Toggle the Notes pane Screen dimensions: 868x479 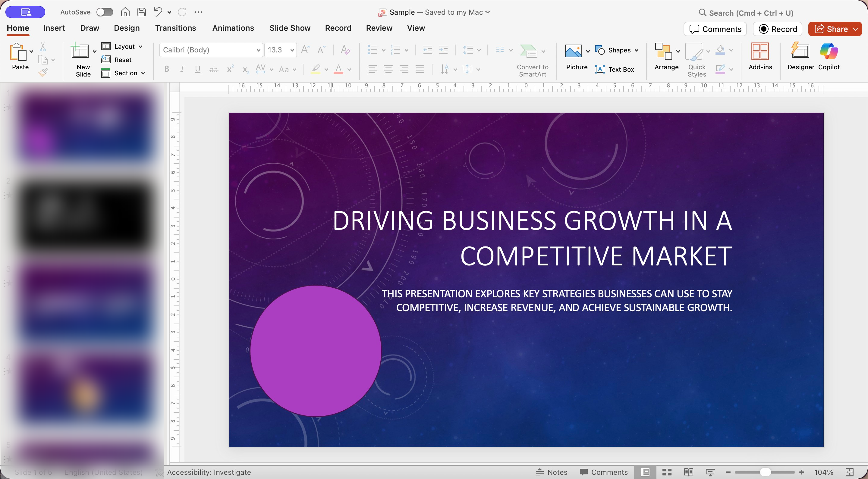click(552, 472)
